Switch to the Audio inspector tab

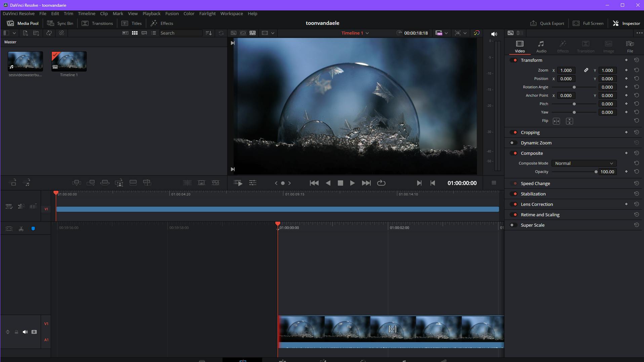pyautogui.click(x=541, y=46)
